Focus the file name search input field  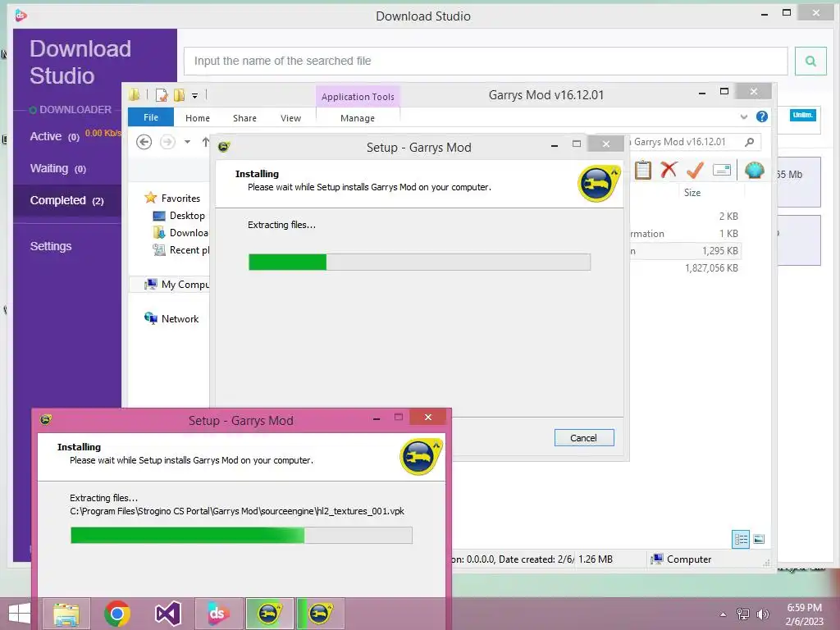(486, 61)
